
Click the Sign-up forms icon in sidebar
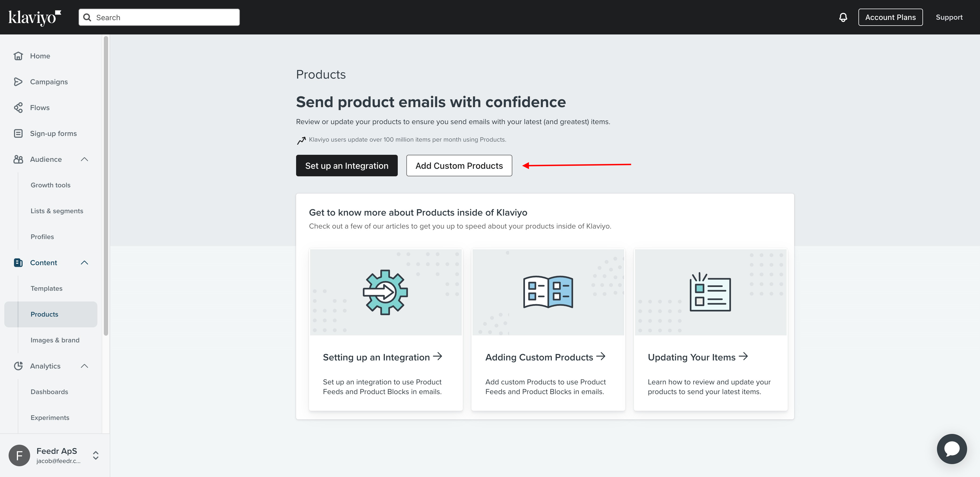point(18,133)
